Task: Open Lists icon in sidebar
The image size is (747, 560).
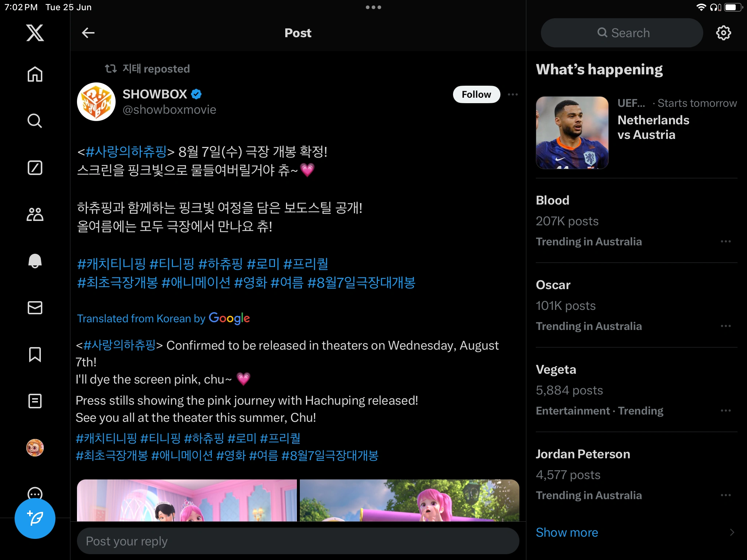Action: pos(35,401)
